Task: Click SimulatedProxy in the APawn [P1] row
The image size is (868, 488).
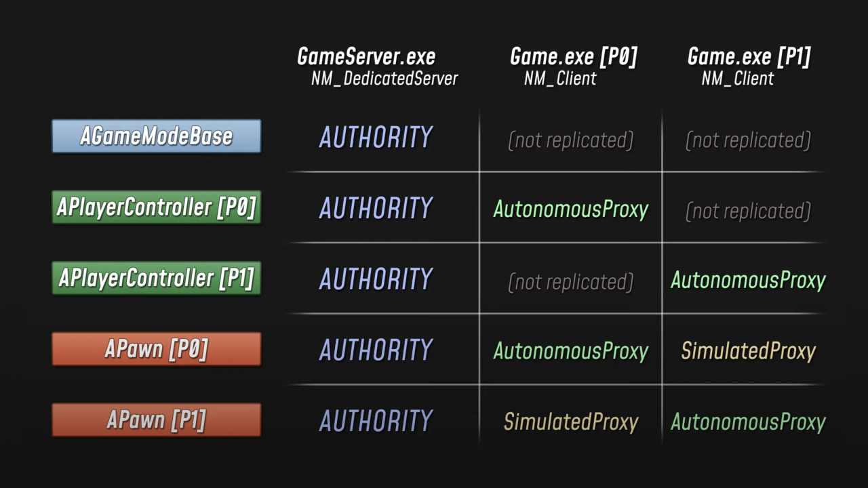Action: (x=570, y=422)
